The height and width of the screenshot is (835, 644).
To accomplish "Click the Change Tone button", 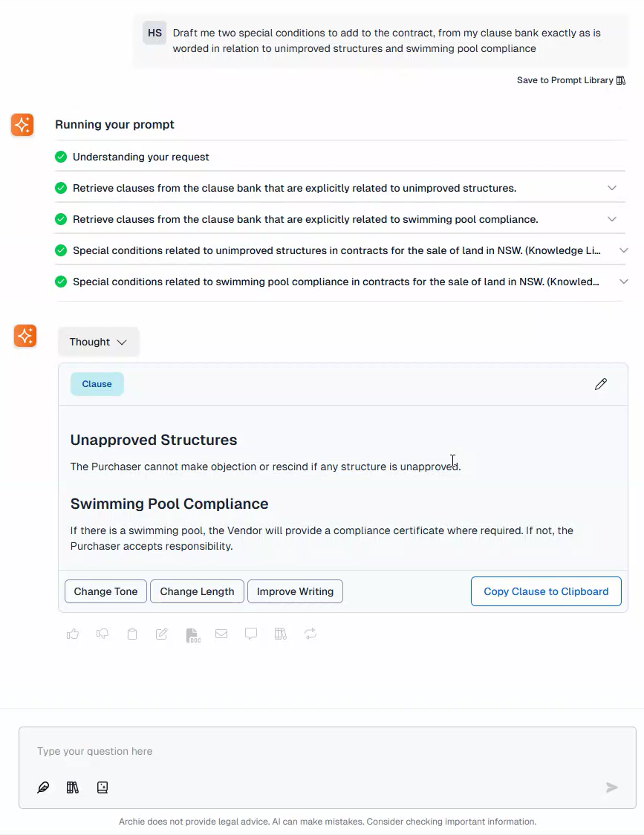I will pyautogui.click(x=105, y=591).
